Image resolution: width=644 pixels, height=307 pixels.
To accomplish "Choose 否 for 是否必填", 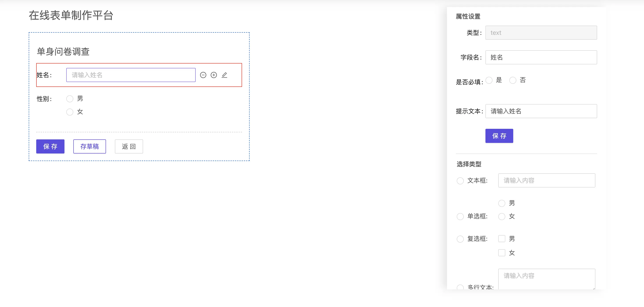I will pos(513,80).
